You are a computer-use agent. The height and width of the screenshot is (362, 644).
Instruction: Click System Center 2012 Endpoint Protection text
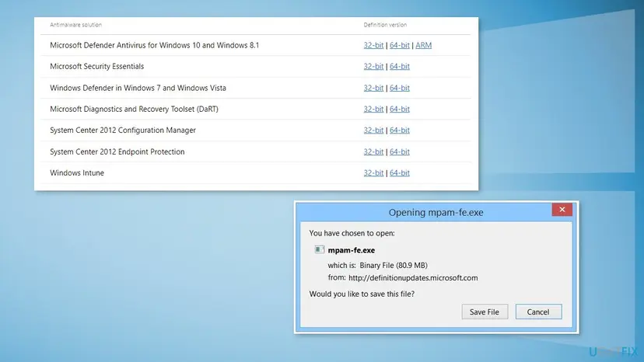117,151
